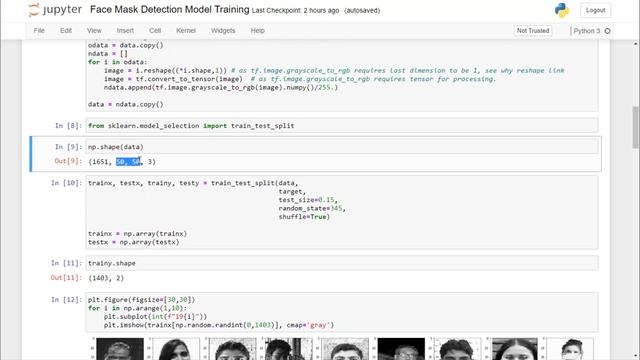640x360 pixels.
Task: Click the Last Checkpoint 2 hours ago text
Action: [295, 11]
